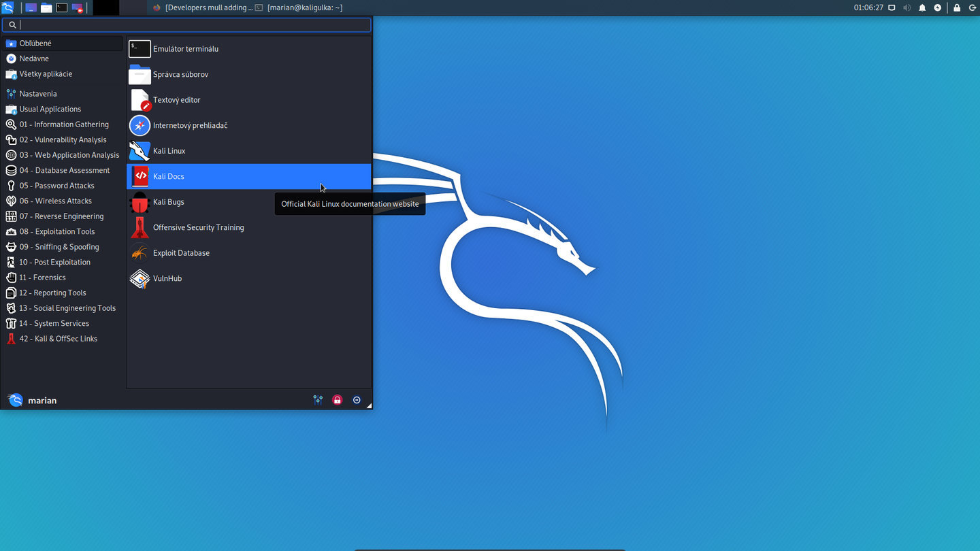980x551 pixels.
Task: Open the log out icon in menu footer
Action: 357,400
